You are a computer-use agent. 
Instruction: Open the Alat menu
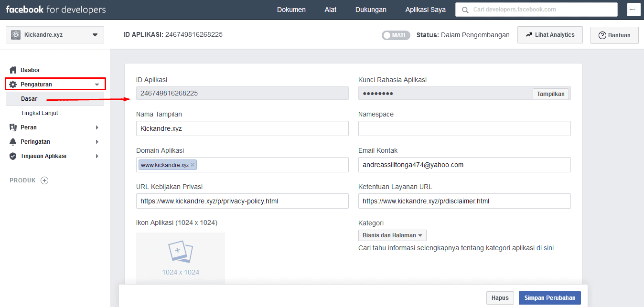pos(331,10)
